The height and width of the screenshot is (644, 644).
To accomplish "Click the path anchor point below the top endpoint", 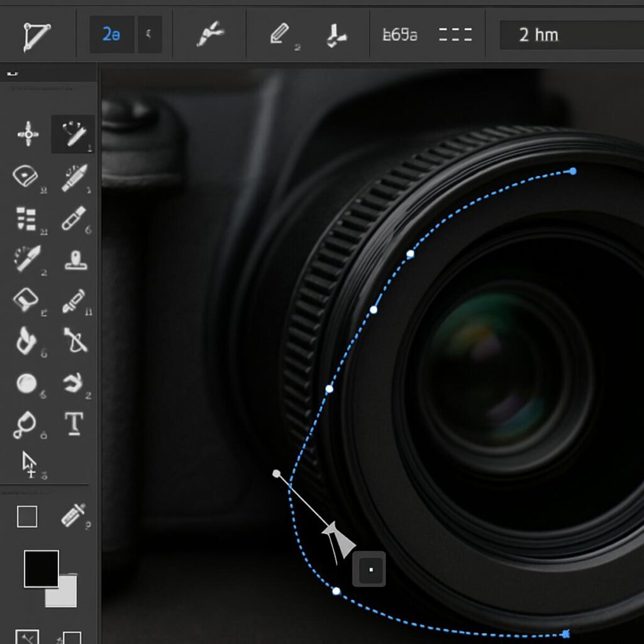I will pos(410,254).
